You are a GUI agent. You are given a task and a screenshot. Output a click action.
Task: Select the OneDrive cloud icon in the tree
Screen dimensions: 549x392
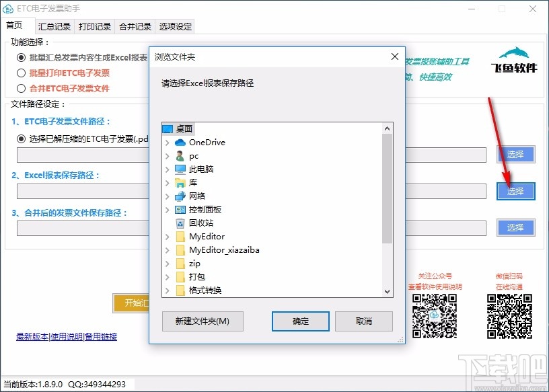click(x=182, y=142)
